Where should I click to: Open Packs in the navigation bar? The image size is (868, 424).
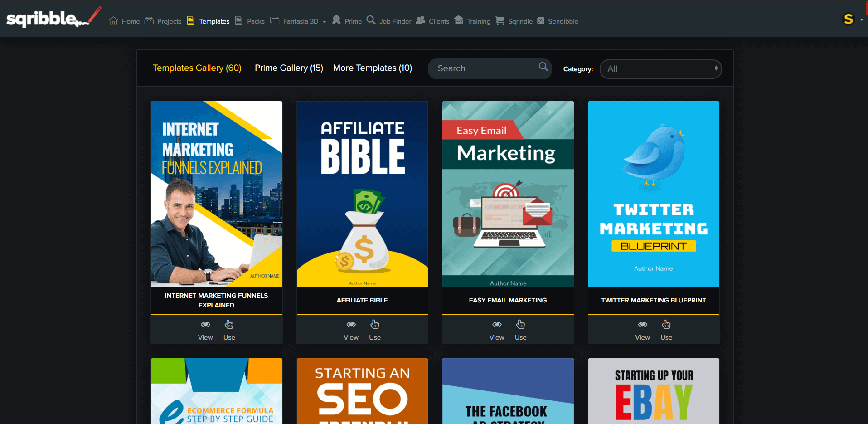256,21
